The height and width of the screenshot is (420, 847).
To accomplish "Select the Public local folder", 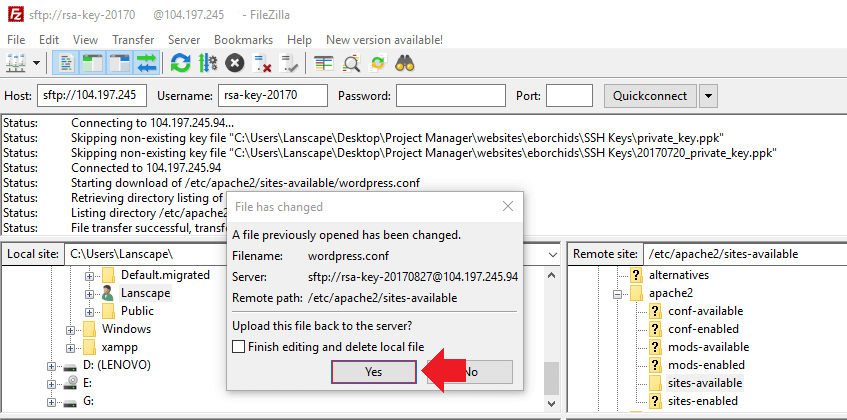I will coord(137,311).
